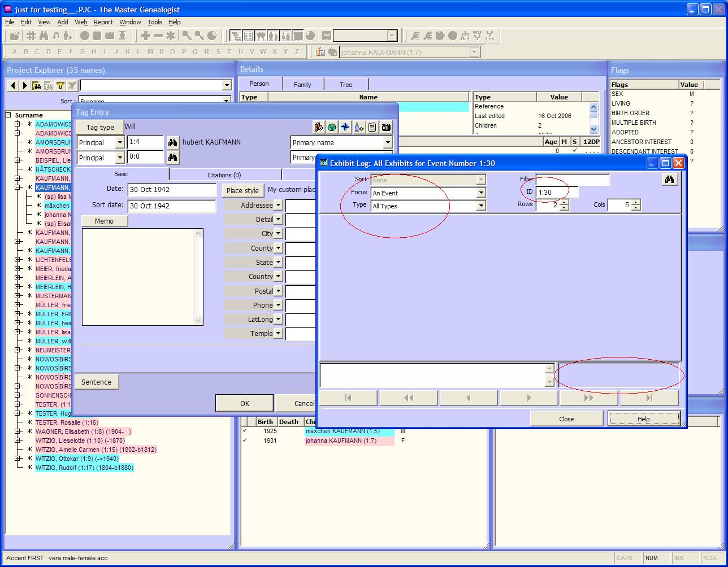Open second Principal role dropdown

click(x=120, y=158)
